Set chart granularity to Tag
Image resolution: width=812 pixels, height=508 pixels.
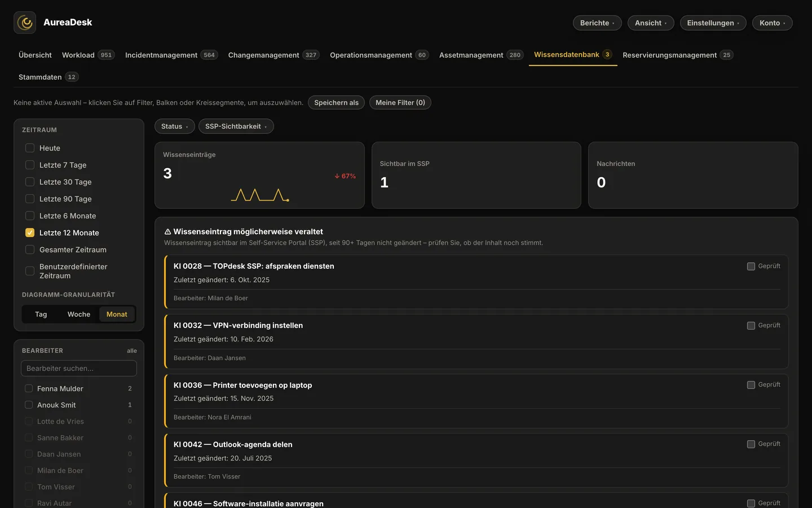[41, 314]
